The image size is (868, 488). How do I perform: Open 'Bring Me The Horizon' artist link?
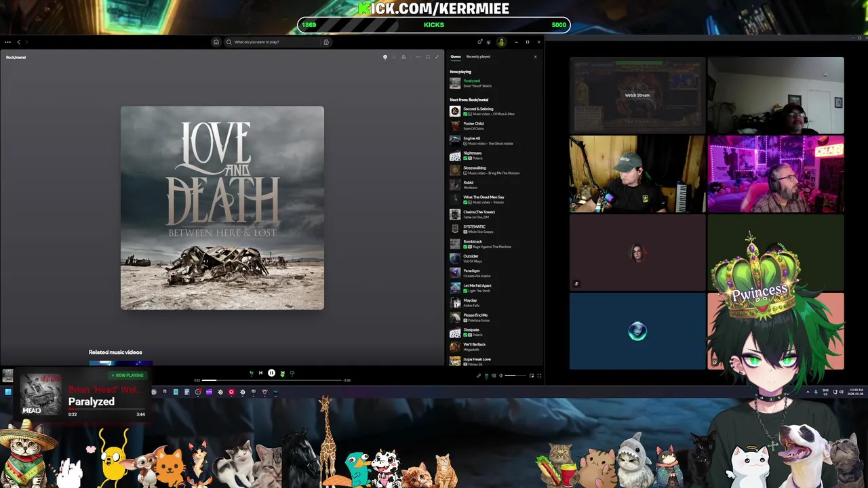[x=502, y=174]
